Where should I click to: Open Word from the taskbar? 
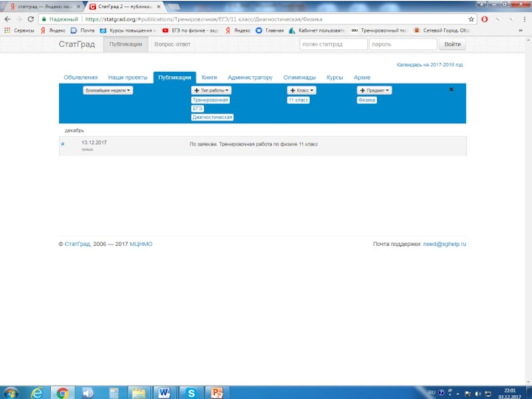coord(164,393)
